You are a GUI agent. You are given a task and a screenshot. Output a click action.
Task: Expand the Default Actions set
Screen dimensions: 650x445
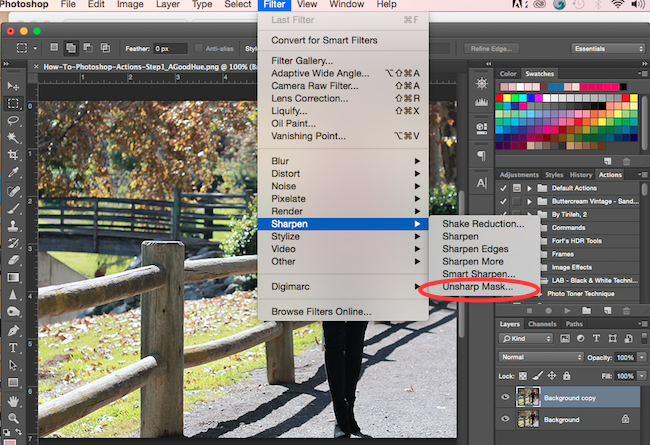coord(529,188)
